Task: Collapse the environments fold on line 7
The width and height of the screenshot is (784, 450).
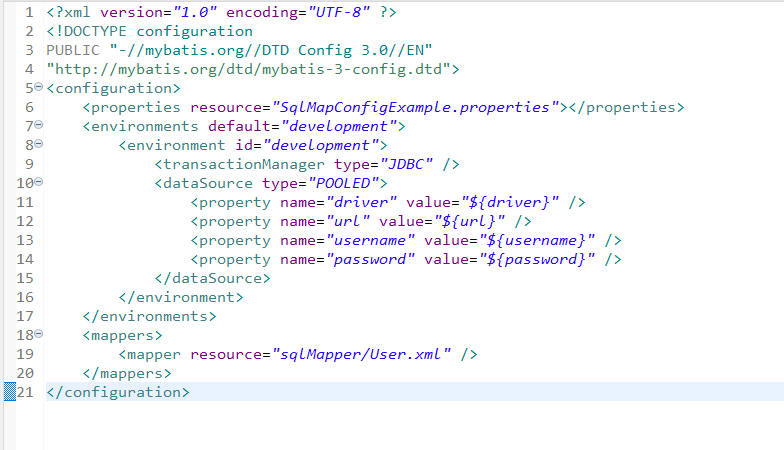Action: point(38,125)
